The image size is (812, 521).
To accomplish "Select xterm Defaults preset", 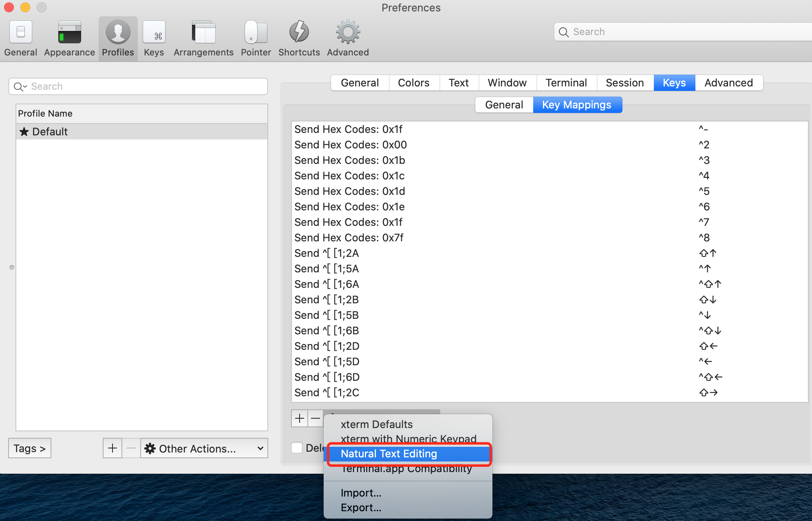I will pos(377,424).
